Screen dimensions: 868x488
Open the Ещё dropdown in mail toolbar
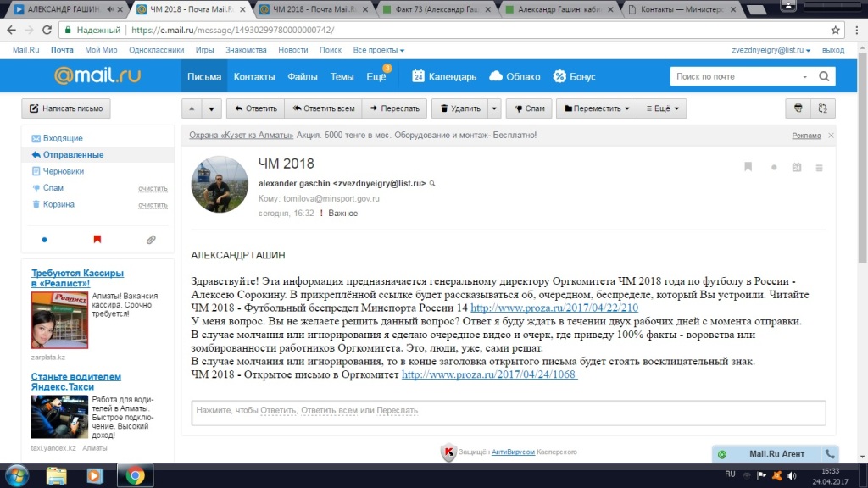pos(662,108)
